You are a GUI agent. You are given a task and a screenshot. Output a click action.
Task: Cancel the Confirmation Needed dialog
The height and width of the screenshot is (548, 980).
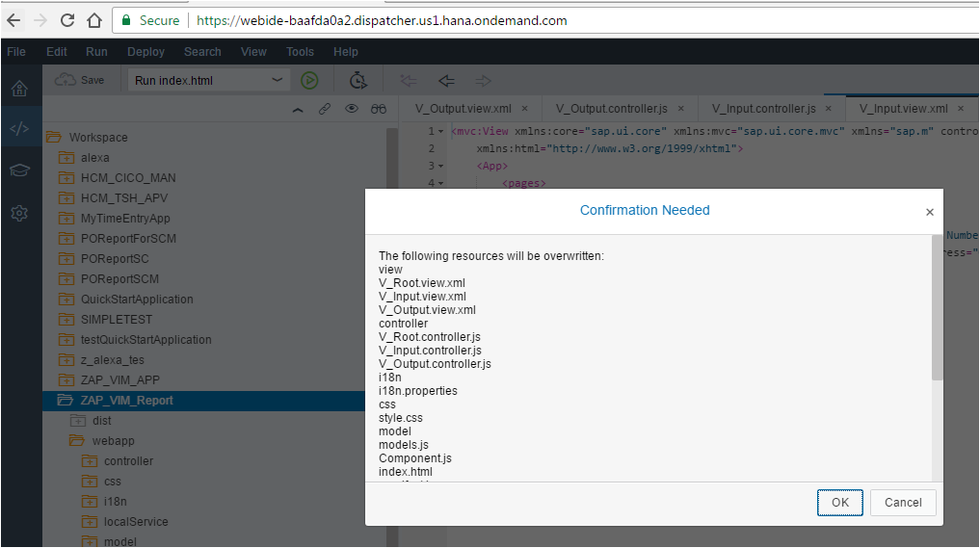click(x=903, y=503)
